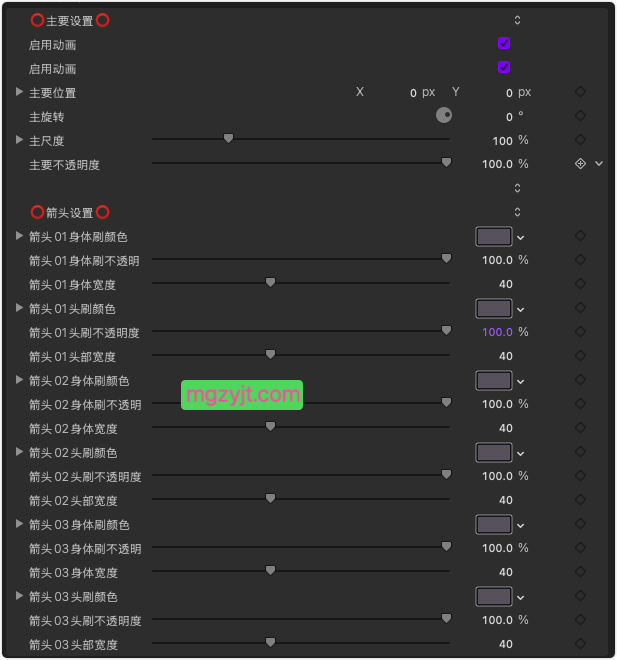Expand 箭头 03 头刷颜色 color details
This screenshot has width=617, height=660.
point(19,596)
